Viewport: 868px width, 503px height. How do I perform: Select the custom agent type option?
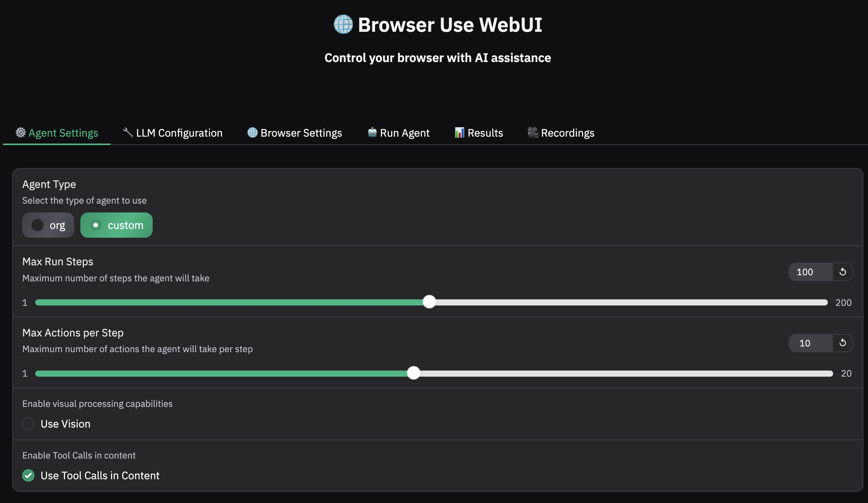(116, 225)
